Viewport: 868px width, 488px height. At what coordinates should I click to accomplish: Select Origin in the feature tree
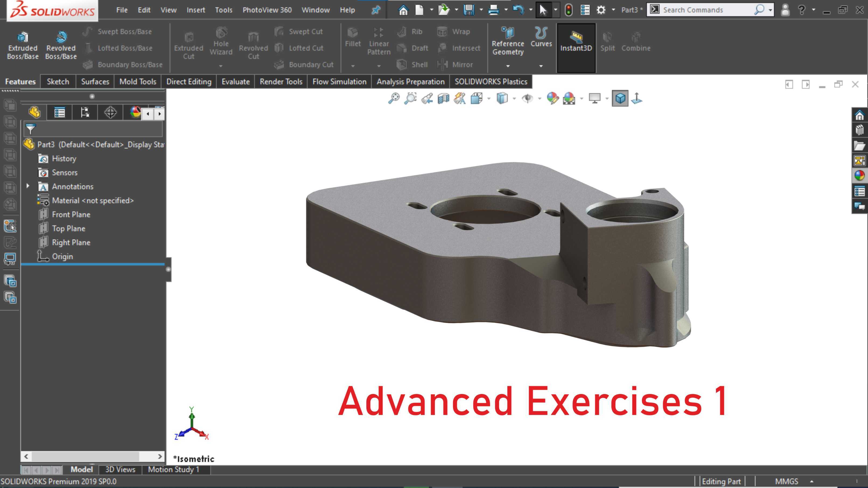(55, 256)
